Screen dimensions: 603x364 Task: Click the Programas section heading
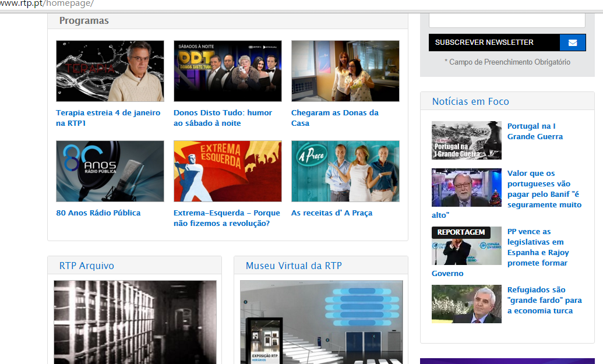click(x=84, y=21)
